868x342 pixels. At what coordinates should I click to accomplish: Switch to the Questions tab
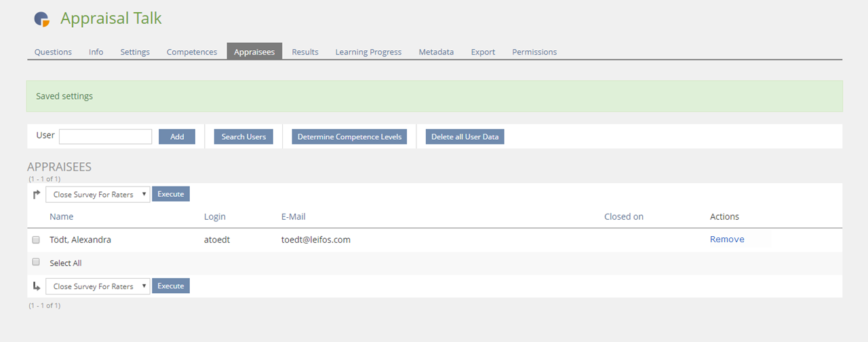53,52
